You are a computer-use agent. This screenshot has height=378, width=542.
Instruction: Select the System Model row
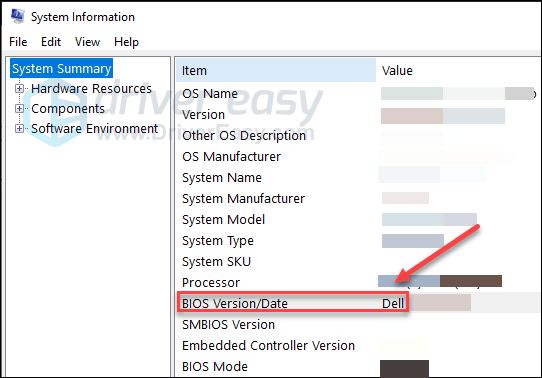tap(358, 220)
